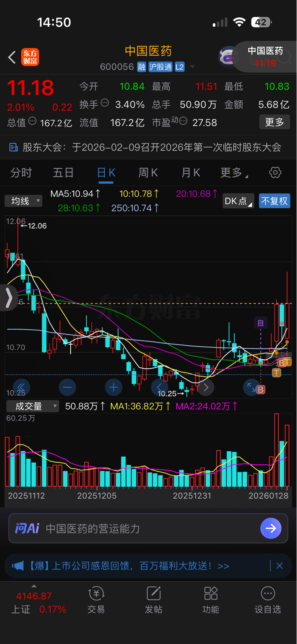The height and width of the screenshot is (644, 297).
Task: Tap the L2 level badge
Action: (180, 67)
